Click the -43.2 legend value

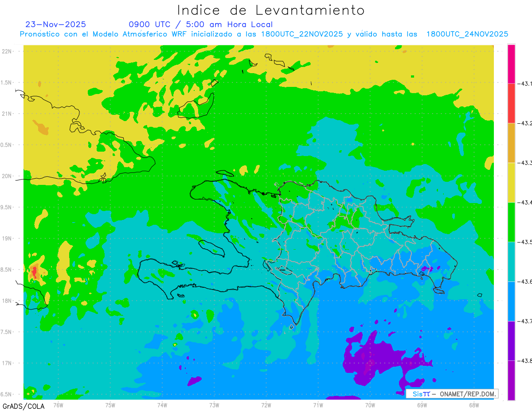coord(524,123)
